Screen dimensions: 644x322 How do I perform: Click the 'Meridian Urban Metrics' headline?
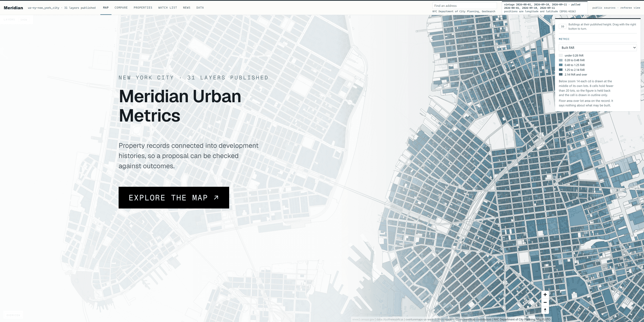(x=180, y=106)
